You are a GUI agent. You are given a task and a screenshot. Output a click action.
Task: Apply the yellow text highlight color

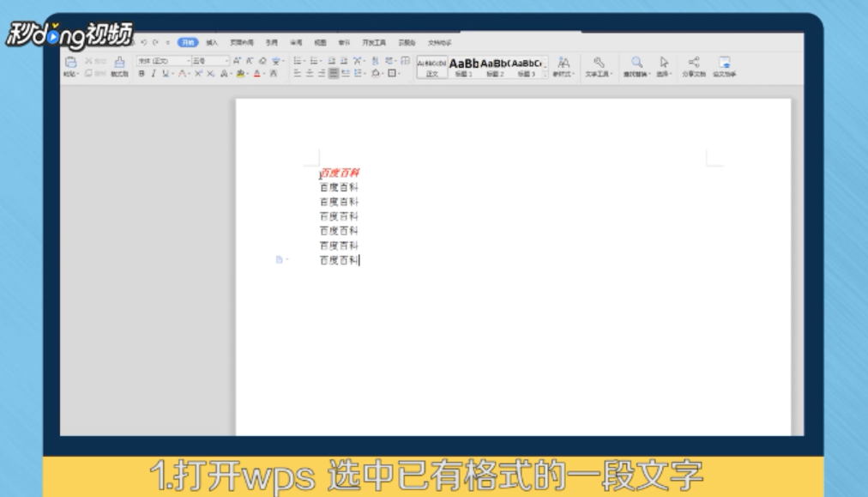click(x=240, y=74)
